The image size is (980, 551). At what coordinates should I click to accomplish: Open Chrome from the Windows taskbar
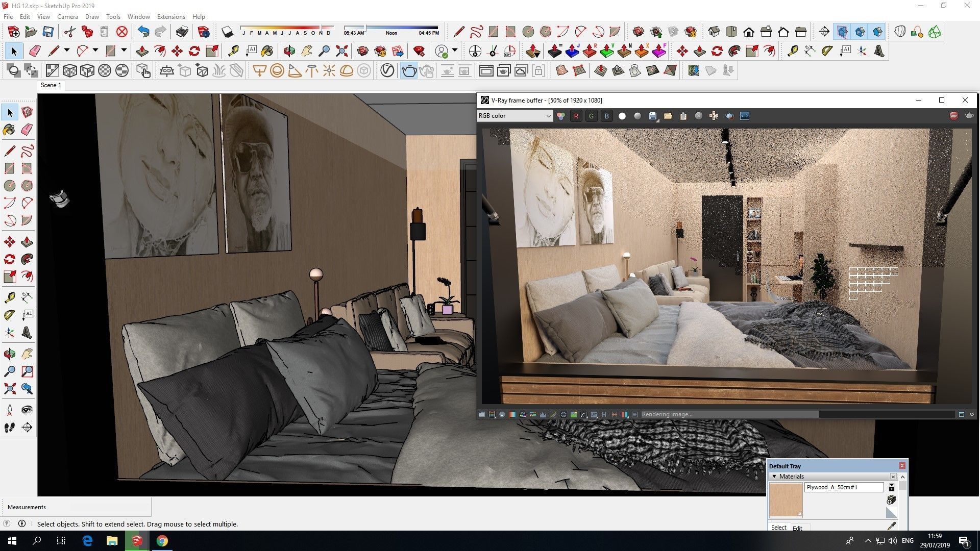[x=162, y=541]
